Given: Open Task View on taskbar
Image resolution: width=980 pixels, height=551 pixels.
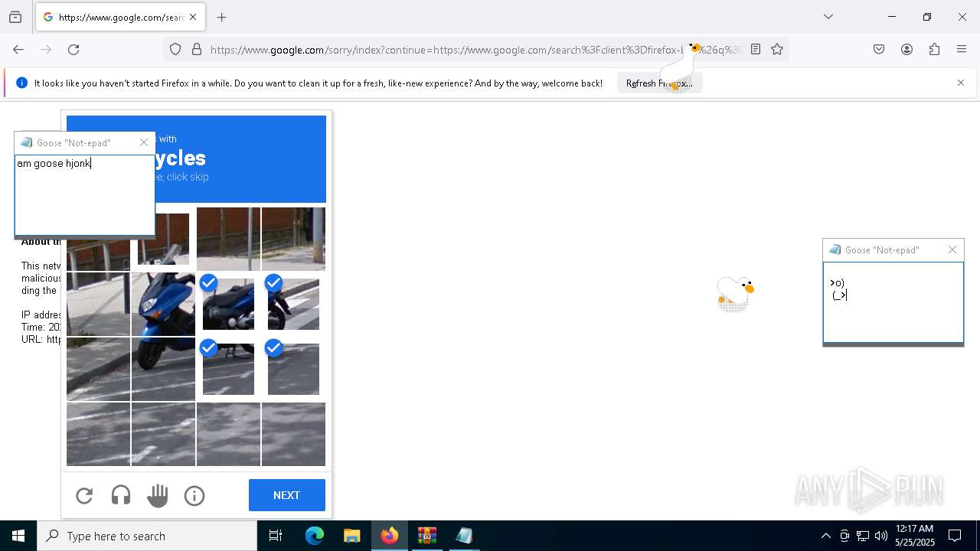Looking at the screenshot, I should (x=276, y=536).
